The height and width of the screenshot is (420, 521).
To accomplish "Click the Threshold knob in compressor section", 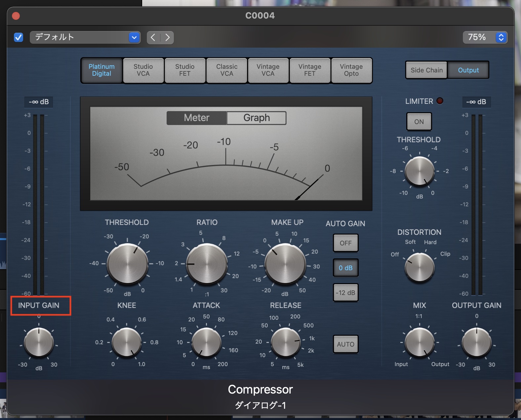I will [127, 264].
